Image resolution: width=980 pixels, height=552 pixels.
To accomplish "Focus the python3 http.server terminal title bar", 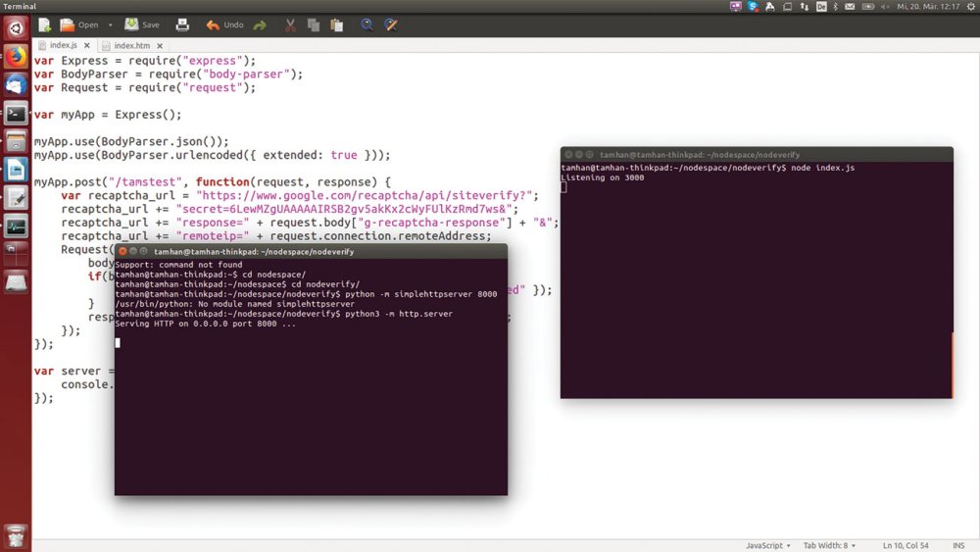I will 312,251.
